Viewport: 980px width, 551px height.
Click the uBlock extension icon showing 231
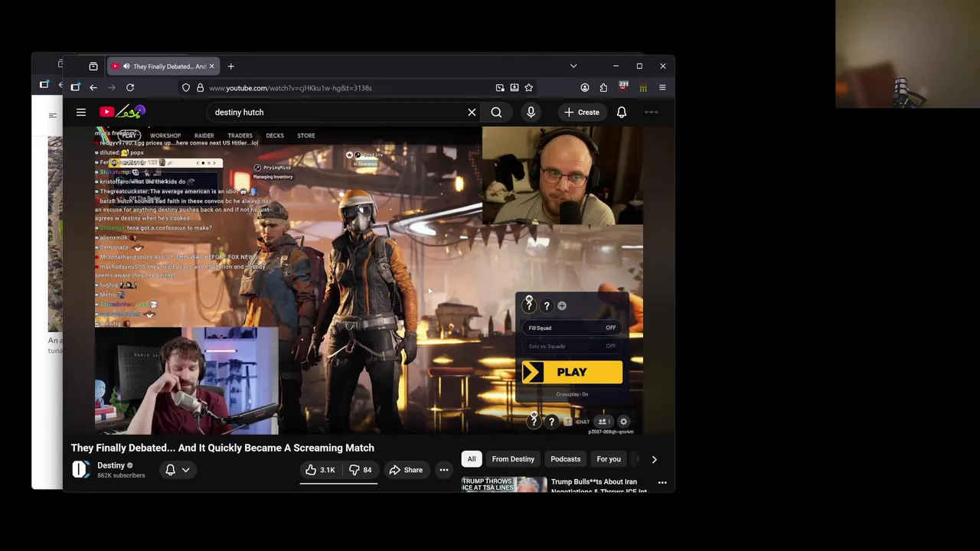(623, 87)
